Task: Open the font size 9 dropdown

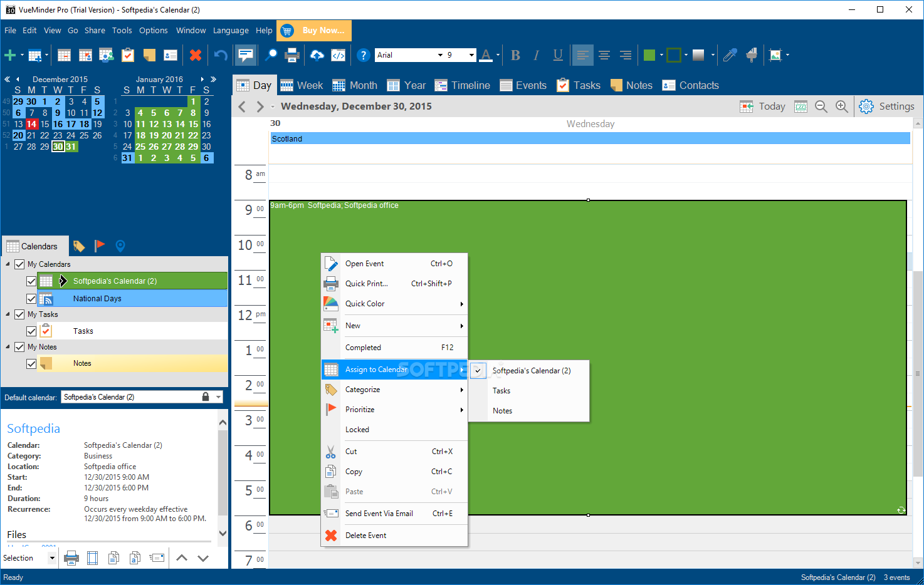Action: (471, 55)
